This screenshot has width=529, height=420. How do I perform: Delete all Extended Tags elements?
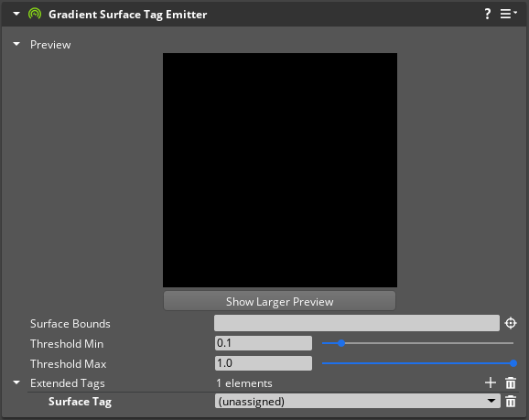point(511,382)
